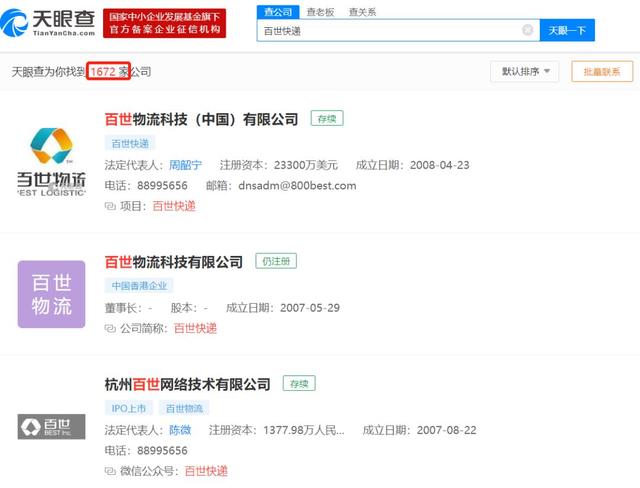Open 百世物流科技（中国）有限公司 company page
Image resolution: width=640 pixels, height=488 pixels.
pyautogui.click(x=202, y=120)
